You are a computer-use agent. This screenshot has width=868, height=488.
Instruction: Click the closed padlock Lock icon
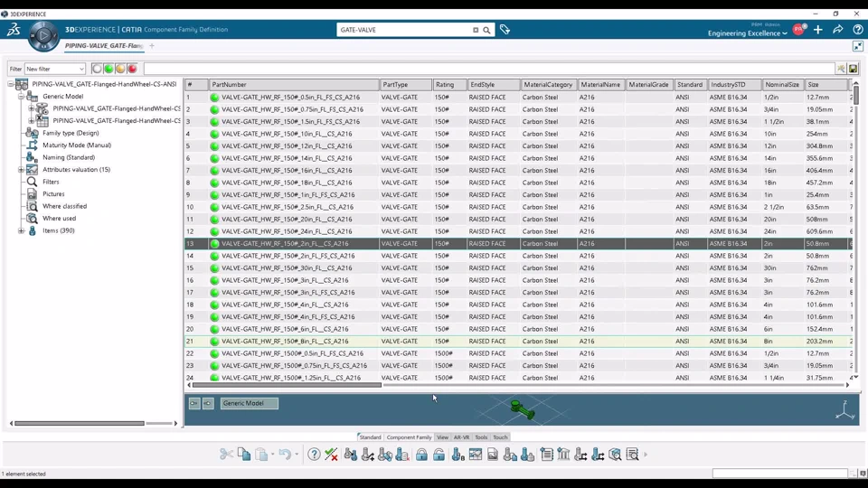click(422, 455)
